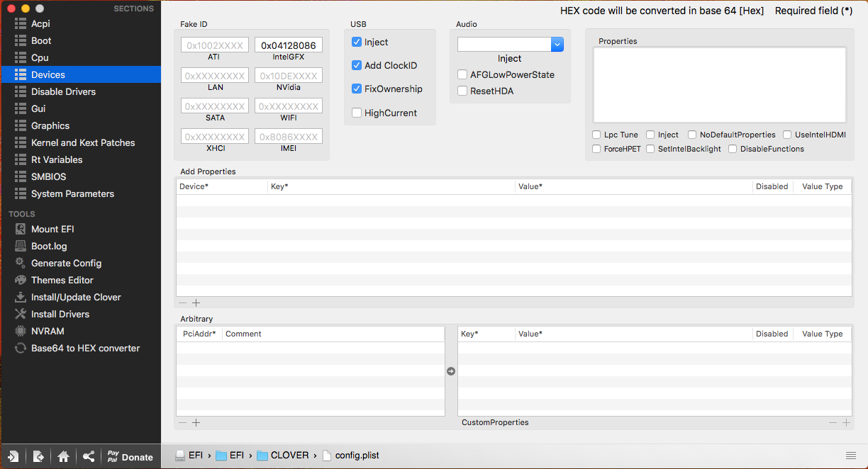Select the Graphics section

pos(80,125)
